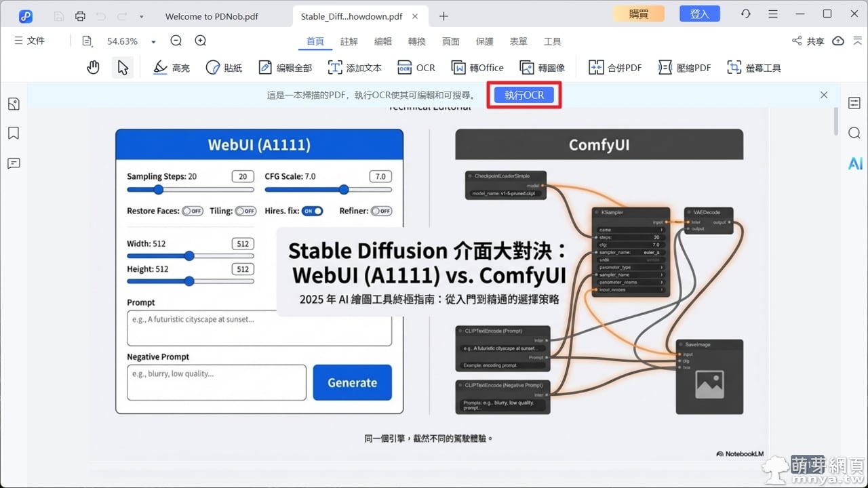Click the vertical document scrollbar
Viewport: 868px width, 488px height.
click(835, 122)
